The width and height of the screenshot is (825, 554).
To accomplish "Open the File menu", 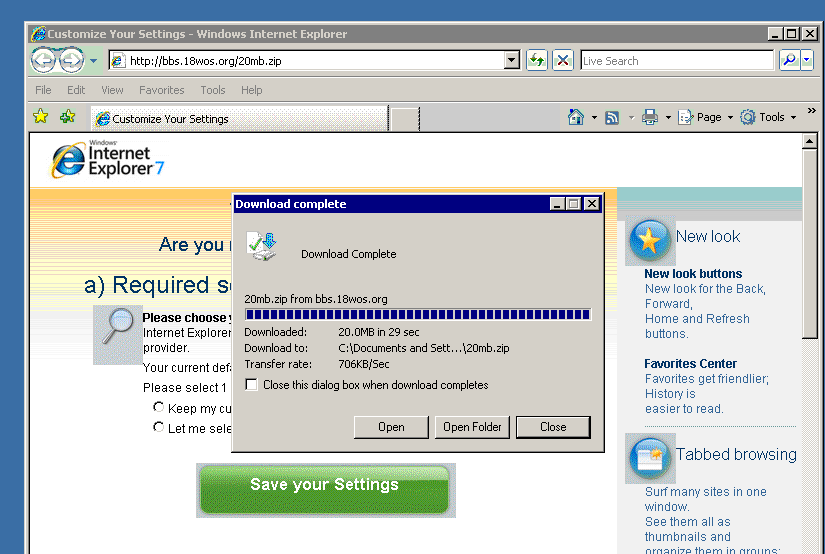I will [x=43, y=90].
